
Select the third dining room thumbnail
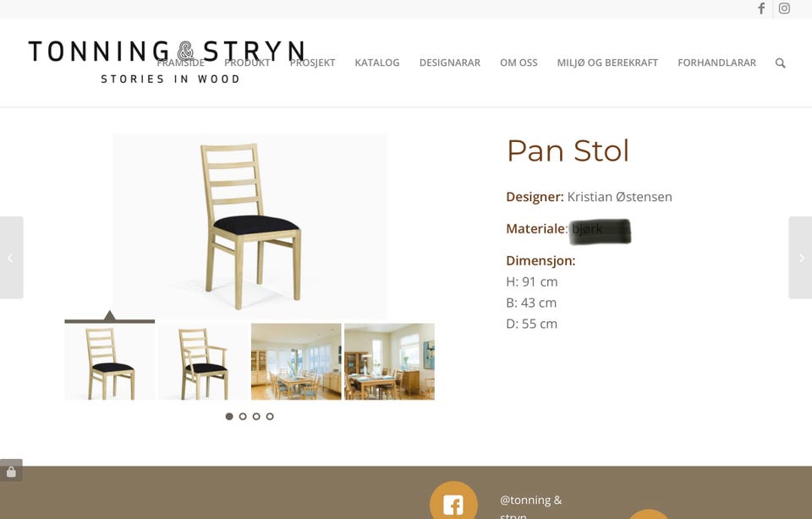(296, 362)
